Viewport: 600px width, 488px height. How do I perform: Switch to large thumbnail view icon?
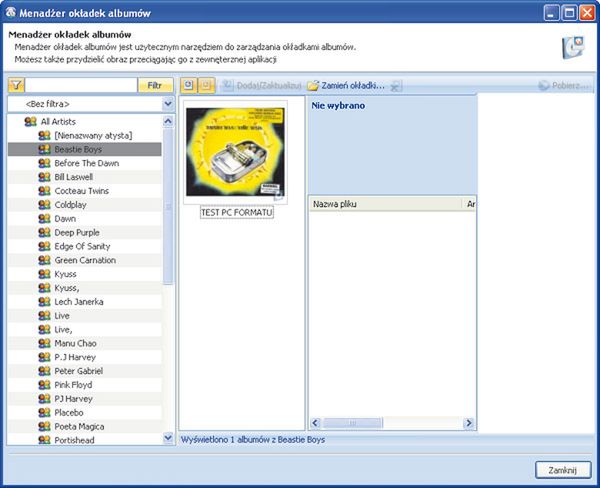(x=189, y=85)
